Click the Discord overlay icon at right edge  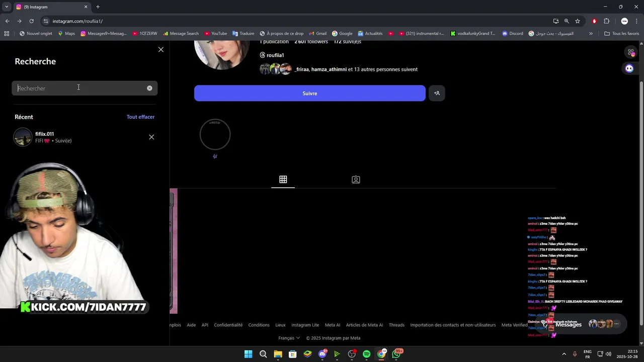pos(629,68)
